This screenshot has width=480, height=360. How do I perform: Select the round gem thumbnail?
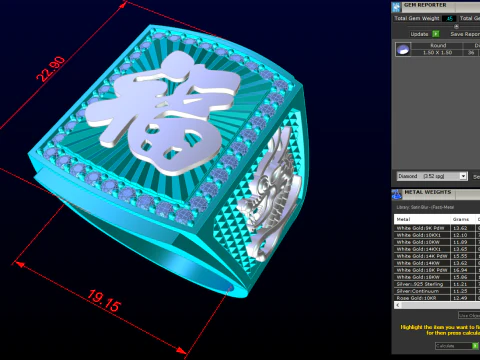(403, 49)
